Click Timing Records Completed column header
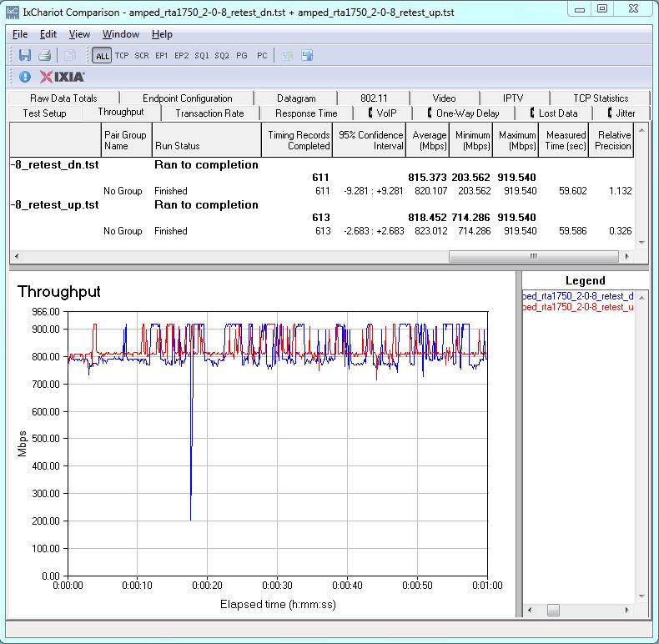Image resolution: width=659 pixels, height=644 pixels. click(x=297, y=140)
